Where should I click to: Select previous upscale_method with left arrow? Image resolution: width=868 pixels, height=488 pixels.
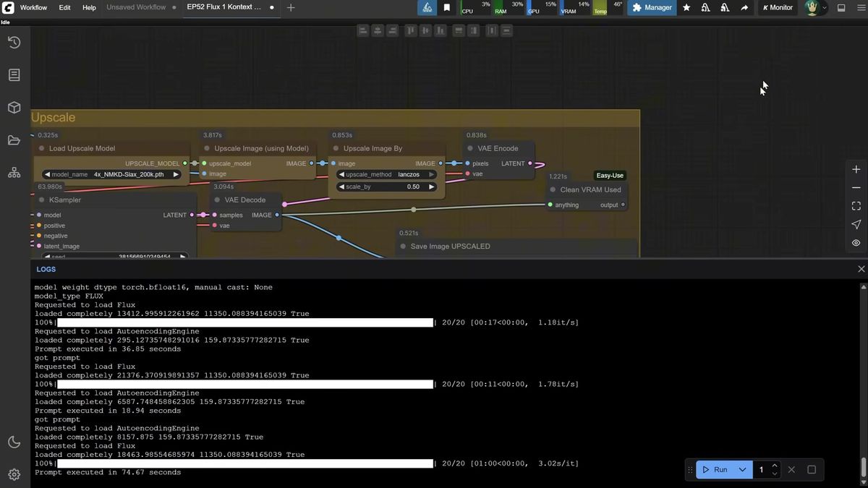341,174
